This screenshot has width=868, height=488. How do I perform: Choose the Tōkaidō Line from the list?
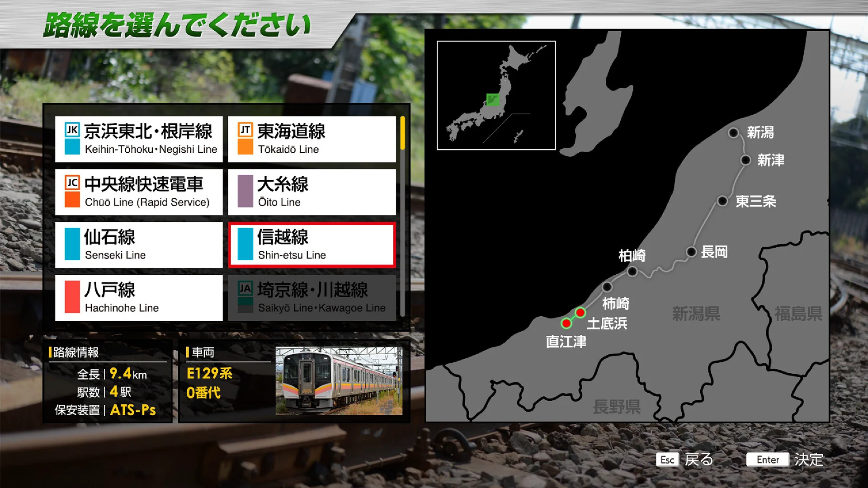pyautogui.click(x=312, y=139)
